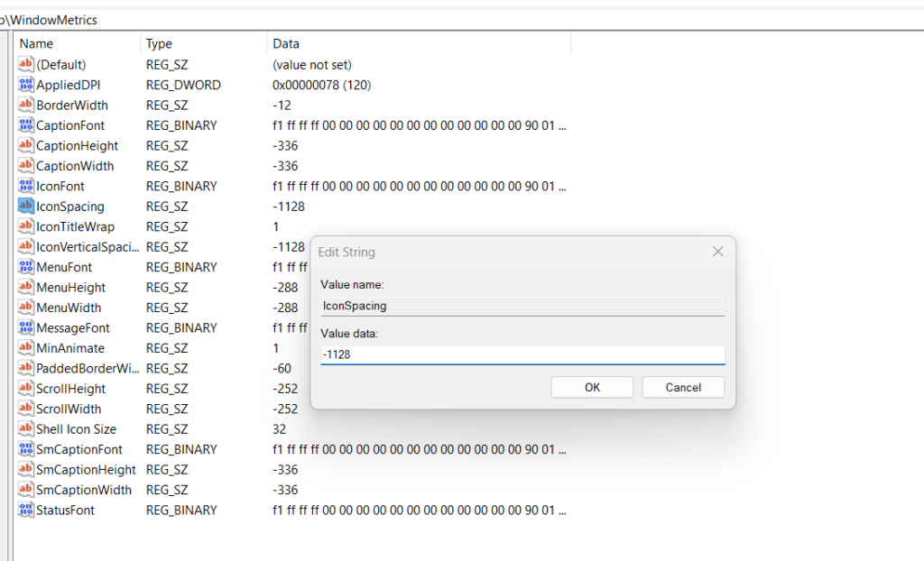Cancel the Edit String dialog
Image resolution: width=924 pixels, height=561 pixels.
(x=683, y=388)
